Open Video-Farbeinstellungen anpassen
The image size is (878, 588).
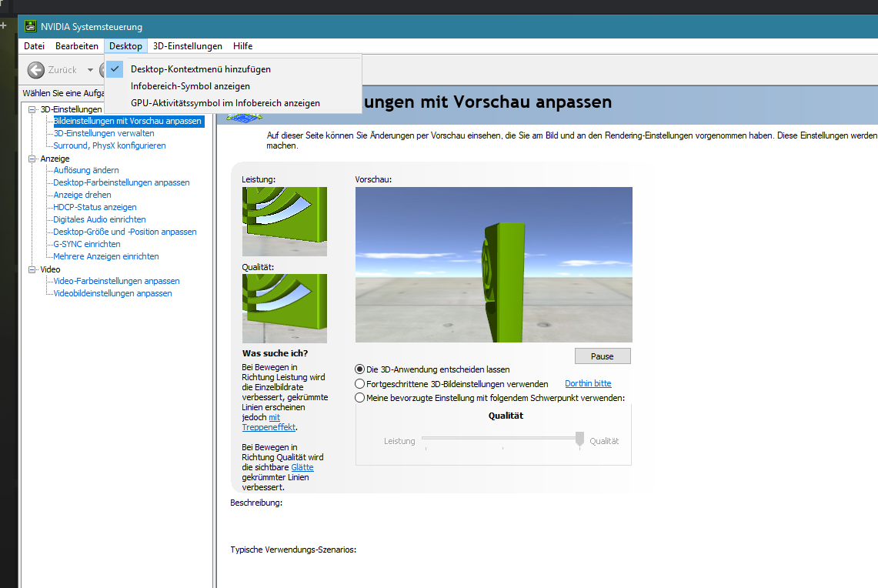point(116,281)
